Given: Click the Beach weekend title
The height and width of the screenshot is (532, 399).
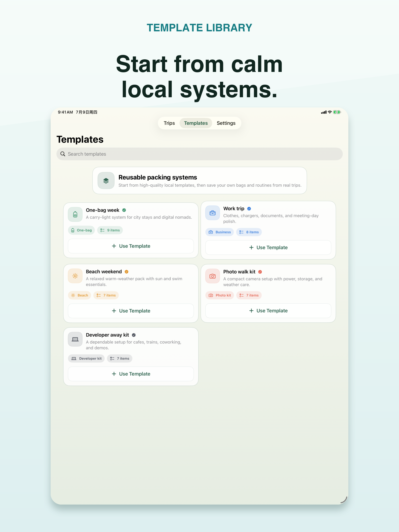Looking at the screenshot, I should 104,272.
